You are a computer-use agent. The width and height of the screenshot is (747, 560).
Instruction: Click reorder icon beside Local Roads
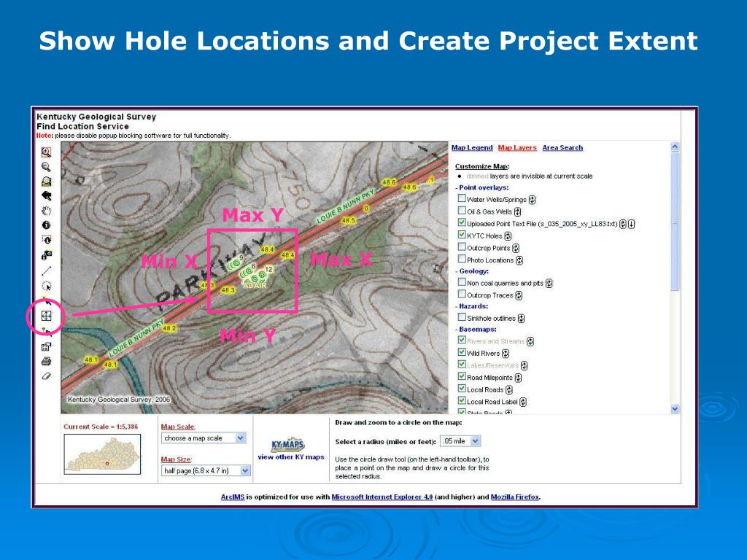click(508, 390)
